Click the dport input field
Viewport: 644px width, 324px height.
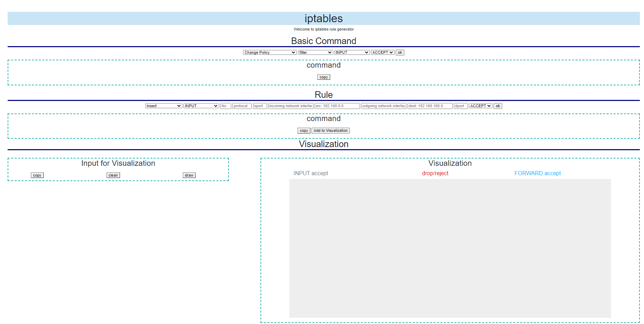click(461, 106)
